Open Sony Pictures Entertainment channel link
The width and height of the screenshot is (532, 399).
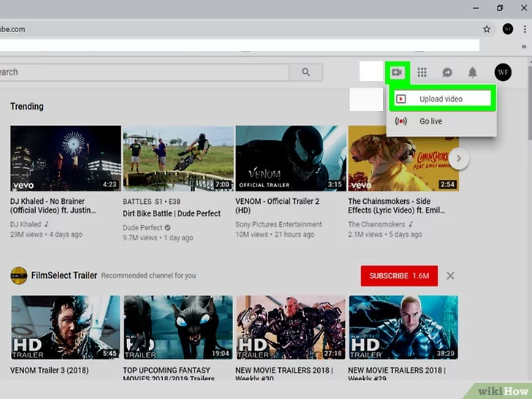(278, 224)
